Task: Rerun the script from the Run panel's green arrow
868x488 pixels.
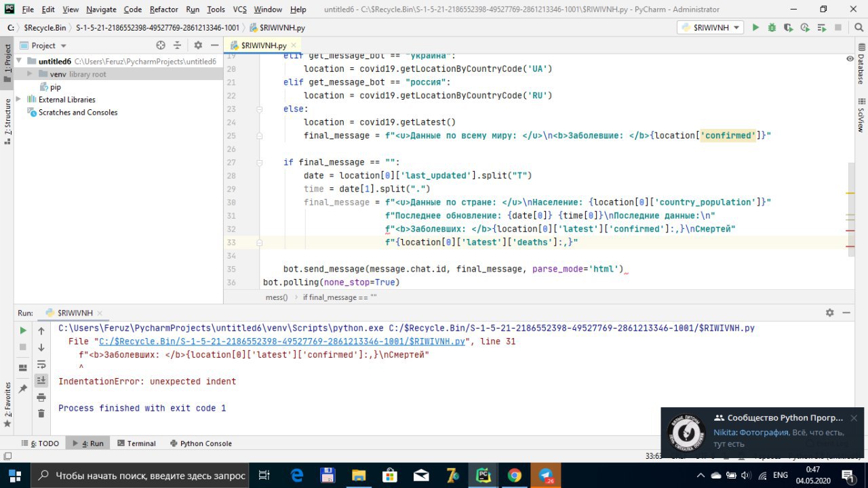Action: click(x=23, y=331)
